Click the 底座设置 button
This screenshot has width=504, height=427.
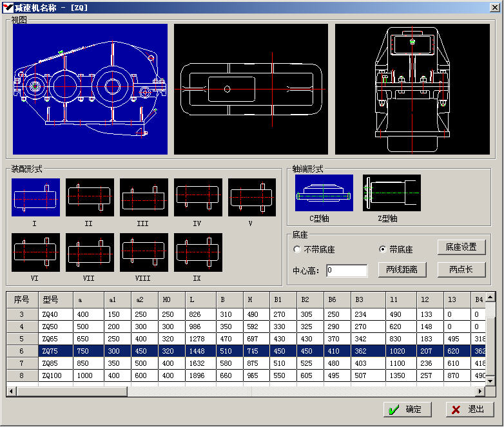461,247
